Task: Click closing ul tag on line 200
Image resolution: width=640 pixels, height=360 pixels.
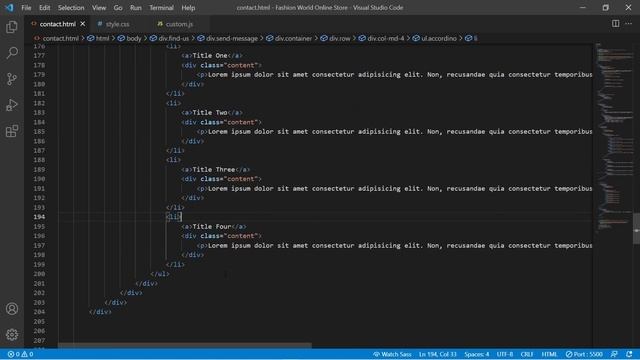Action: point(160,274)
